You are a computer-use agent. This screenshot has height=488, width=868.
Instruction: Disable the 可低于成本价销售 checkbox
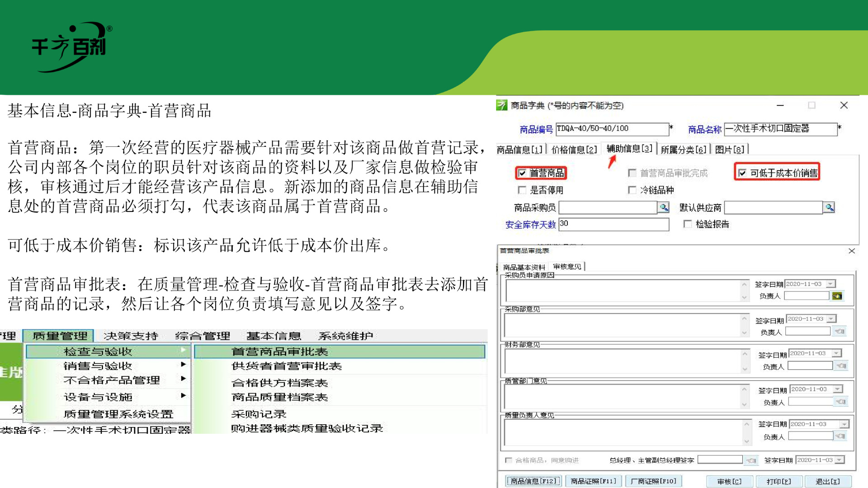point(742,172)
